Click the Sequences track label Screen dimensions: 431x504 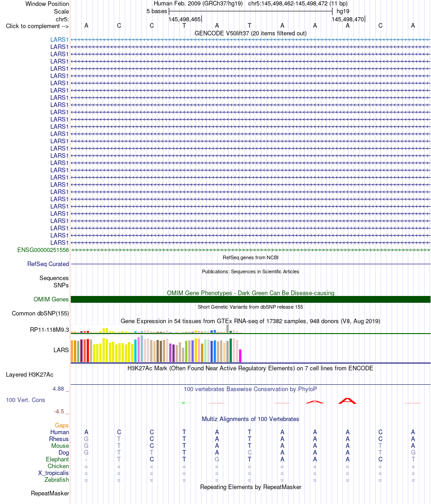tap(54, 278)
